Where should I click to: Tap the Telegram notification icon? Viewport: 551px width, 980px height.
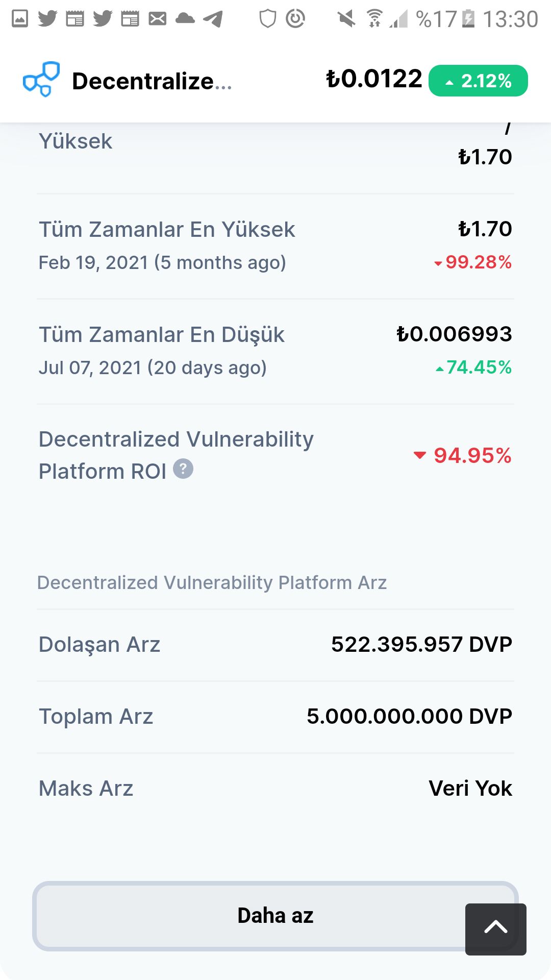click(x=213, y=19)
